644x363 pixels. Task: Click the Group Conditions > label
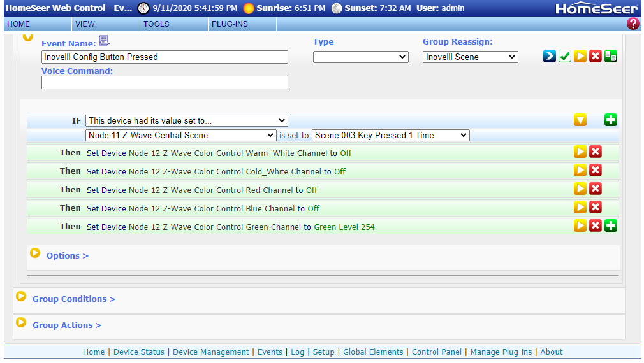coord(74,299)
